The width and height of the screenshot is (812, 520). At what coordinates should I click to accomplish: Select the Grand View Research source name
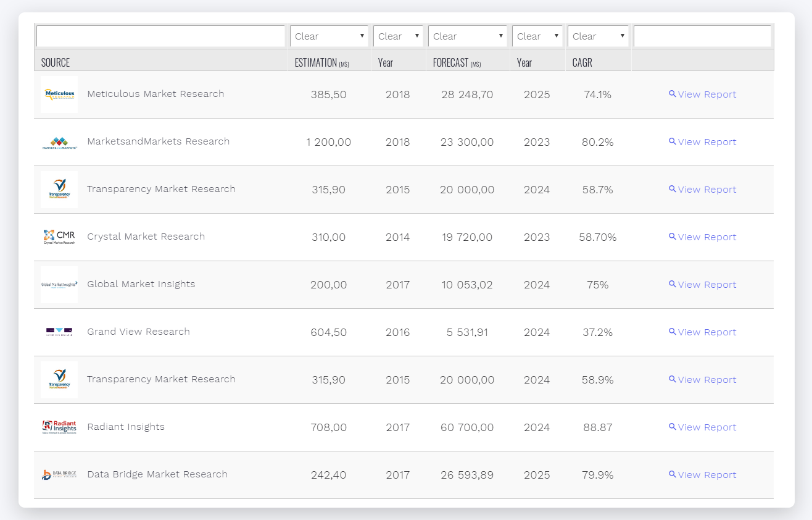139,332
